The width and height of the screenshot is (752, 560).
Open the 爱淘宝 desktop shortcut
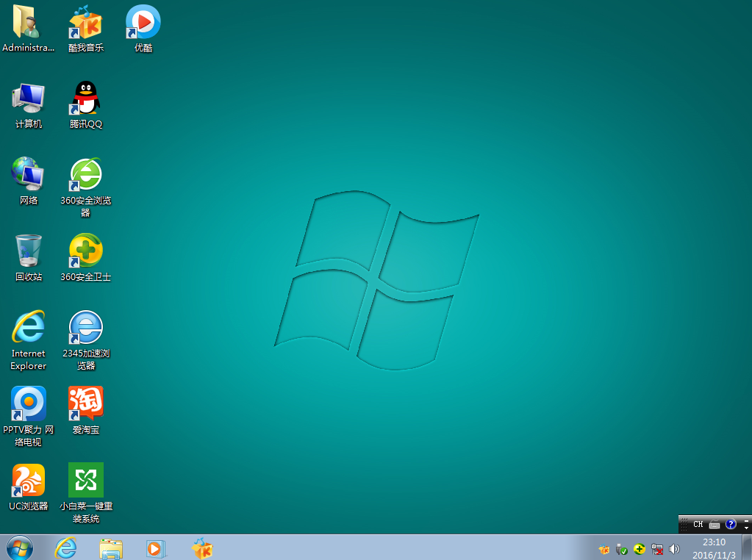[x=85, y=410]
